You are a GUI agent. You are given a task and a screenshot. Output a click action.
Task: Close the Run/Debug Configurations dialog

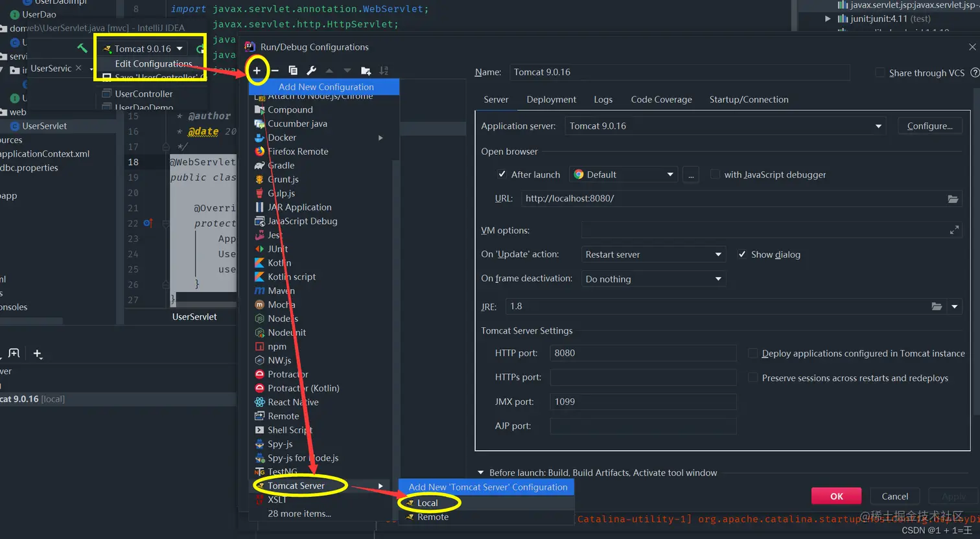coord(972,47)
